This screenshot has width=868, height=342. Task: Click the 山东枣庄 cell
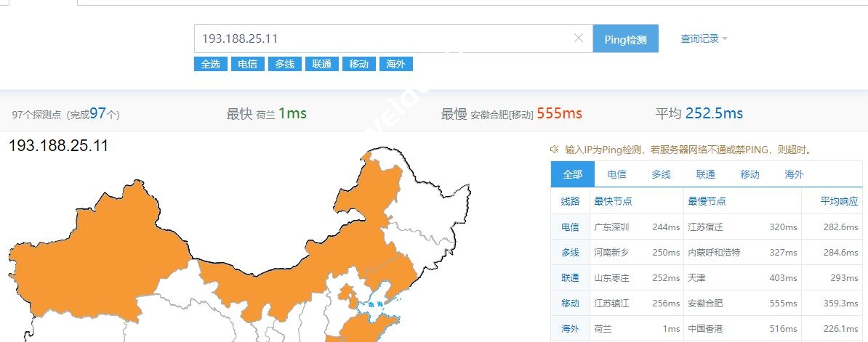coord(611,278)
